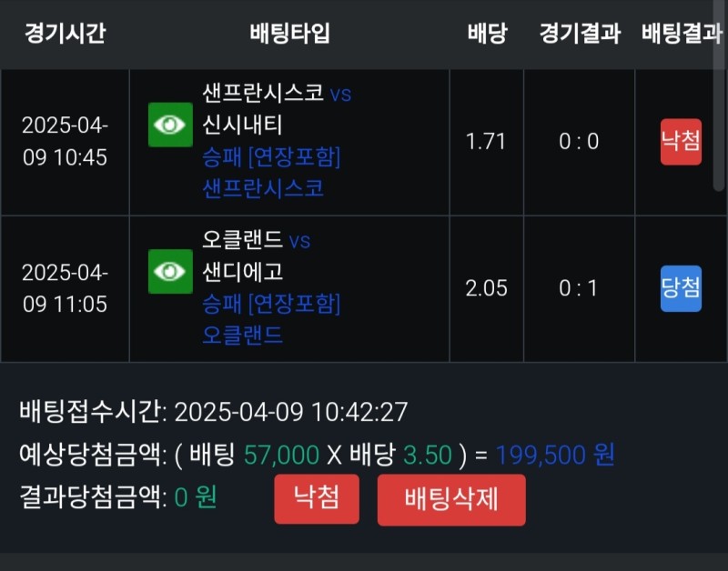Click the blue 오클랜드 pick below 승패 [연장포함]
Image resolution: width=728 pixels, height=571 pixels.
[243, 335]
